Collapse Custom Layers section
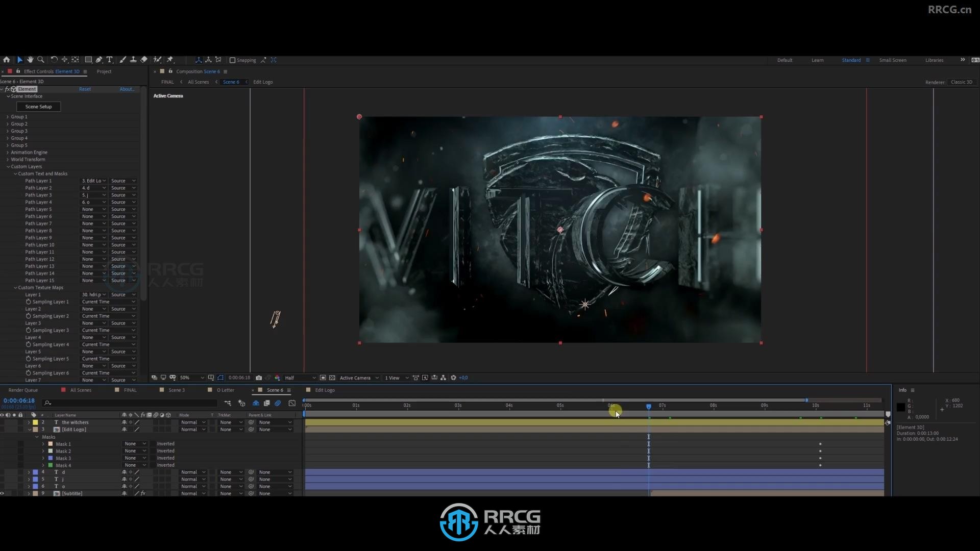The width and height of the screenshot is (980, 551). (8, 167)
